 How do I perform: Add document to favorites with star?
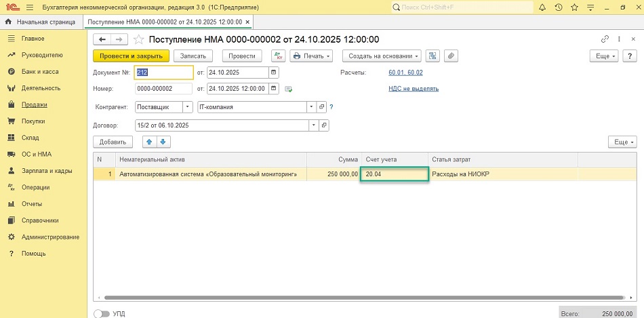pyautogui.click(x=139, y=39)
